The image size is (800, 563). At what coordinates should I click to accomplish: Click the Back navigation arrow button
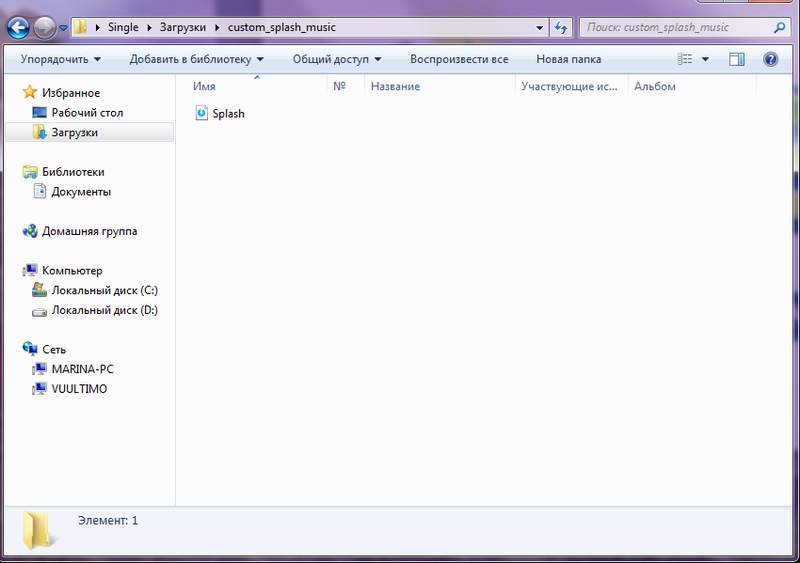[17, 28]
